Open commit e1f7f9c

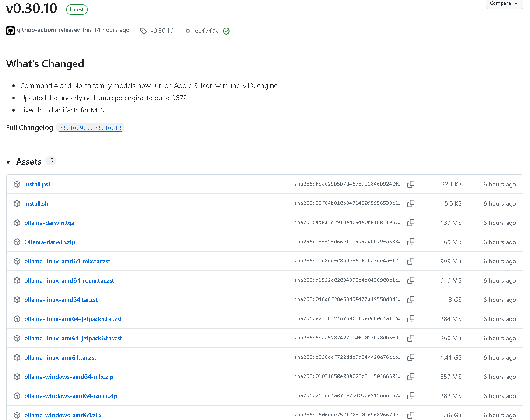[x=207, y=31]
